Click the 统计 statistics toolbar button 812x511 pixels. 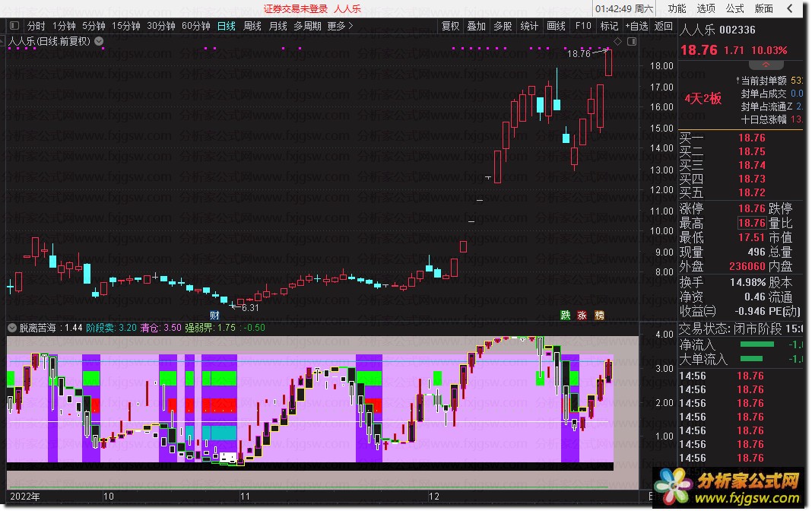[x=528, y=25]
